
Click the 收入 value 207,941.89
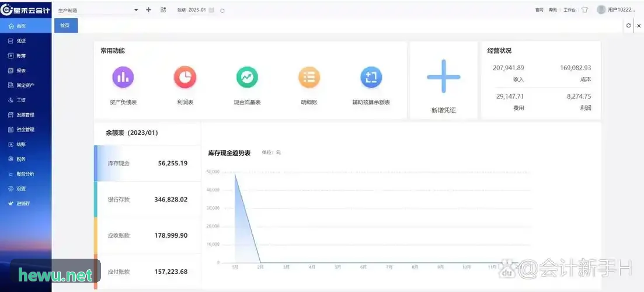coord(509,68)
